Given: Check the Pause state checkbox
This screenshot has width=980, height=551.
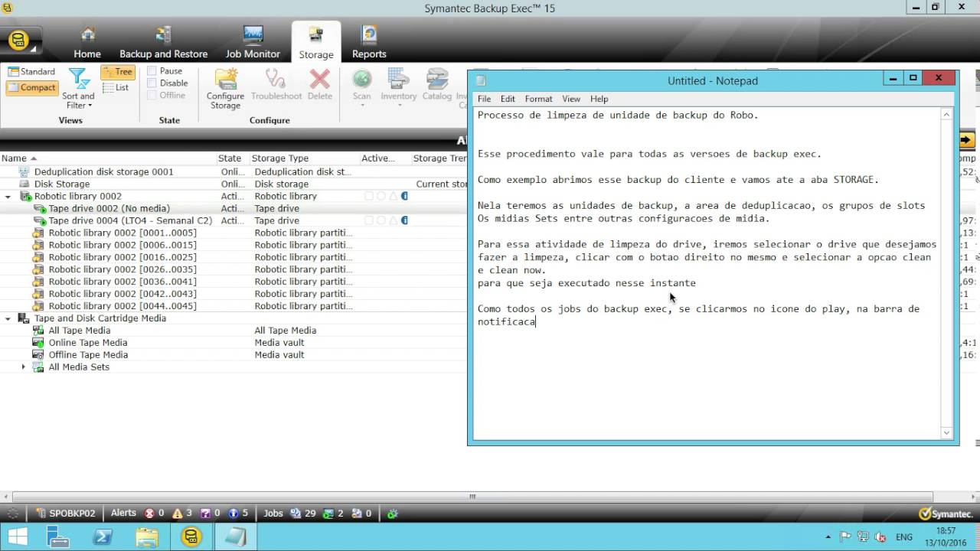Looking at the screenshot, I should (x=152, y=71).
